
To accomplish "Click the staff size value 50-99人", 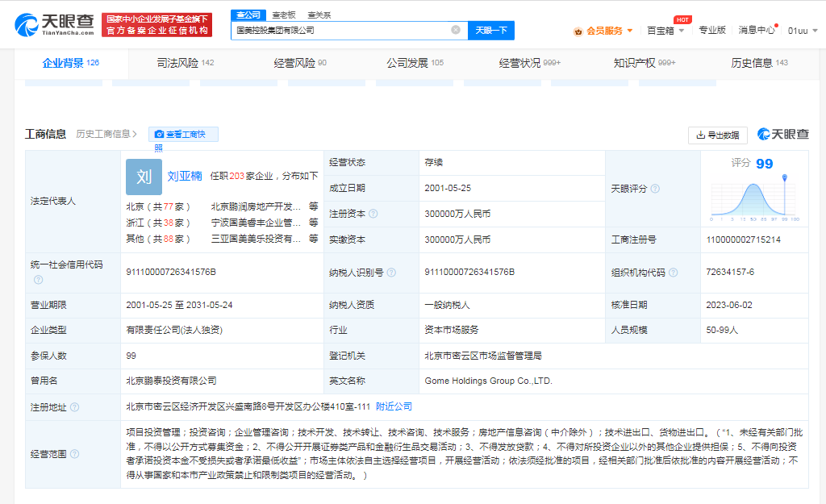I will coord(722,330).
